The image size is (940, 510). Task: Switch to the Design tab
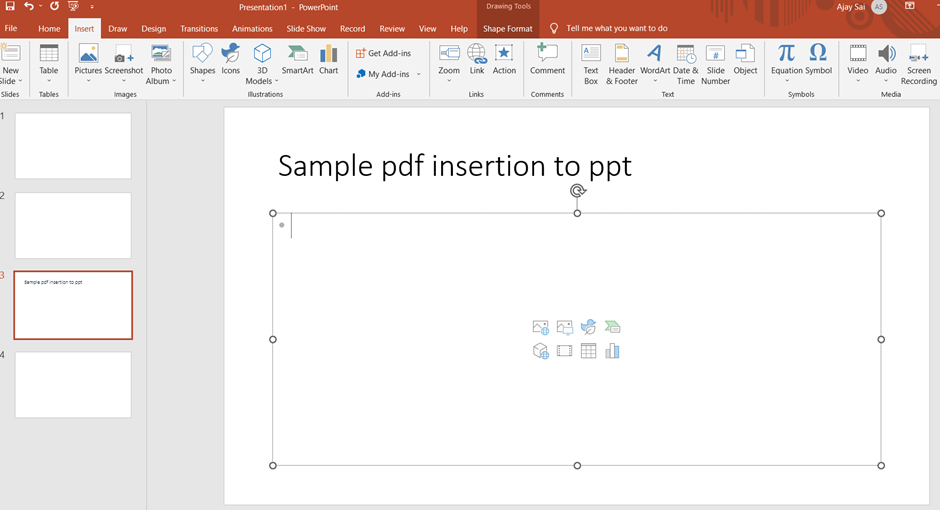(153, 29)
